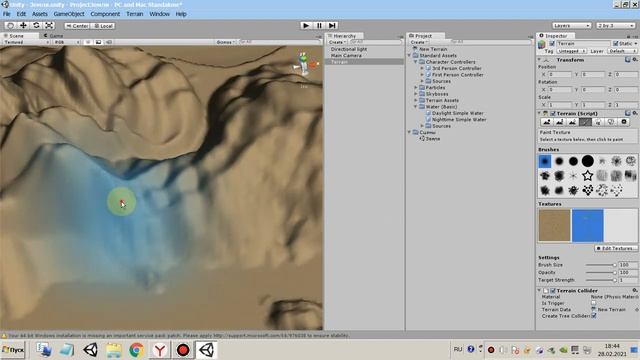The width and height of the screenshot is (640, 360).
Task: Click the Windows Start (Пуск) button
Action: [13, 350]
